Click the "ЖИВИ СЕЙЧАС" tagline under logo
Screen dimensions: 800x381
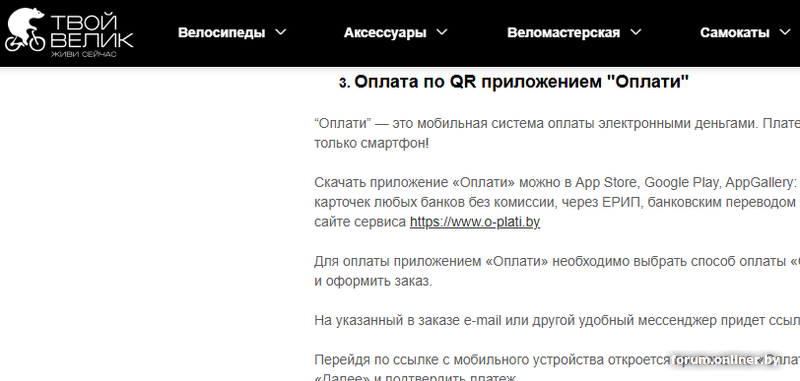[83, 54]
